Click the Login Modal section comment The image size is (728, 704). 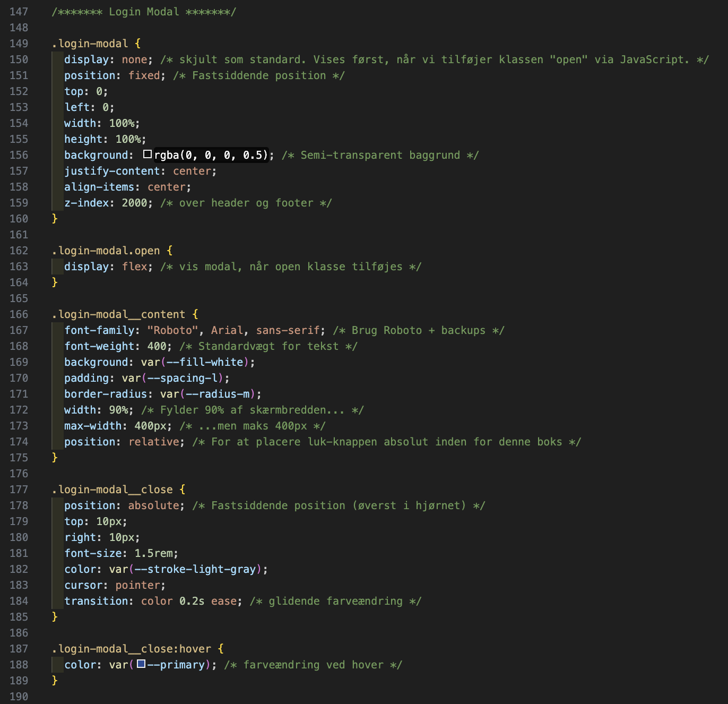click(x=144, y=12)
